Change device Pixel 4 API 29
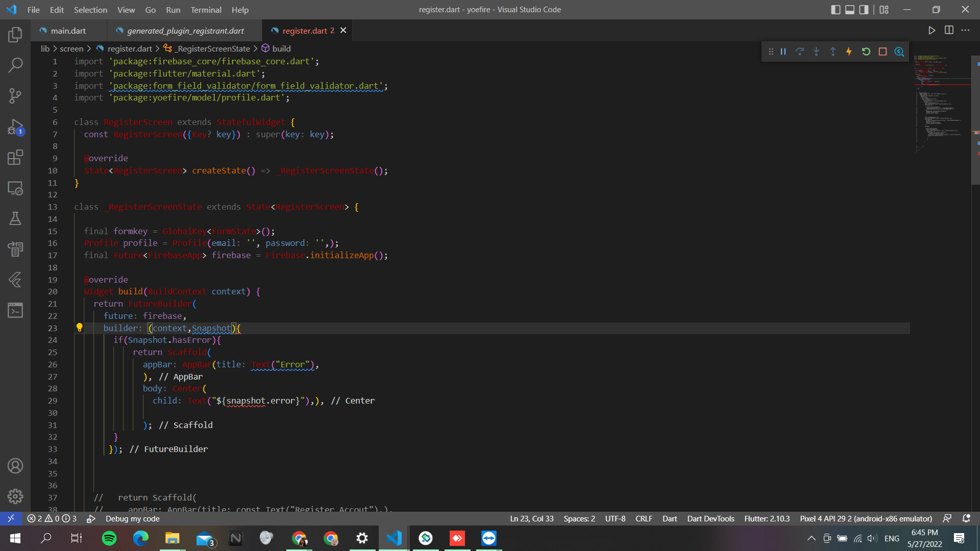 [866, 518]
